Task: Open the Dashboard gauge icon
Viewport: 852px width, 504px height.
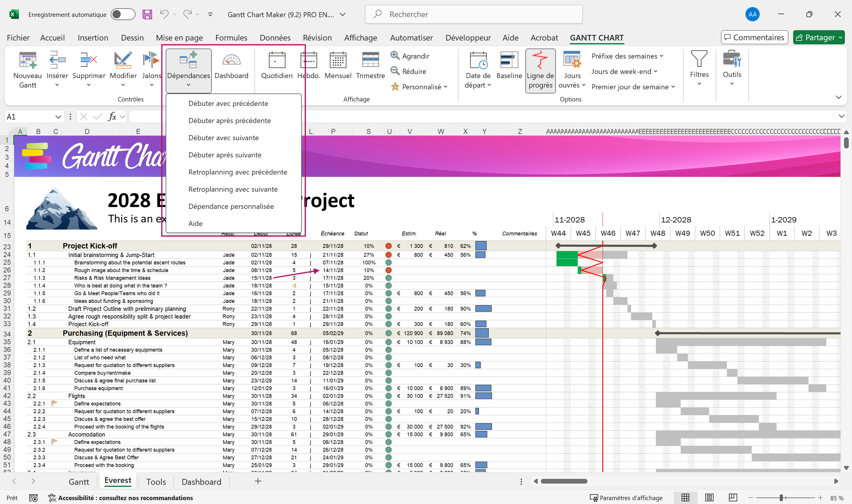Action: 231,60
